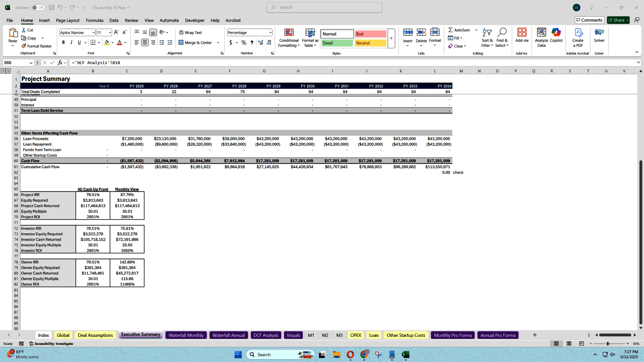Image resolution: width=644 pixels, height=362 pixels.
Task: Apply the red font color
Action: [119, 43]
